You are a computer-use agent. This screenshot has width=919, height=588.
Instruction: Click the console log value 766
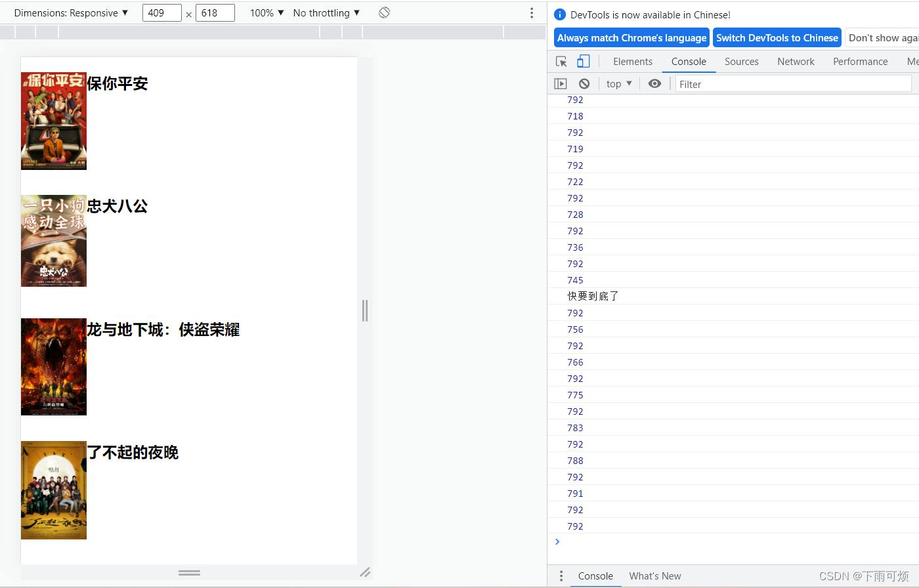coord(575,362)
